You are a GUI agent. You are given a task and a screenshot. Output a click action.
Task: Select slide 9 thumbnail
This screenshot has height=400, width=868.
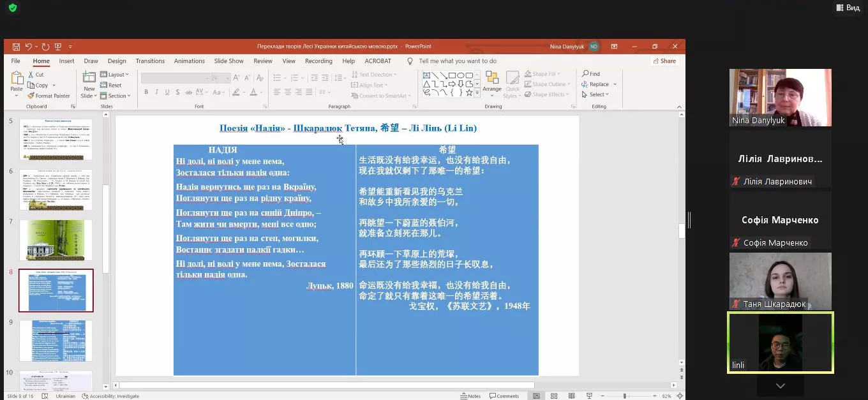pos(56,340)
